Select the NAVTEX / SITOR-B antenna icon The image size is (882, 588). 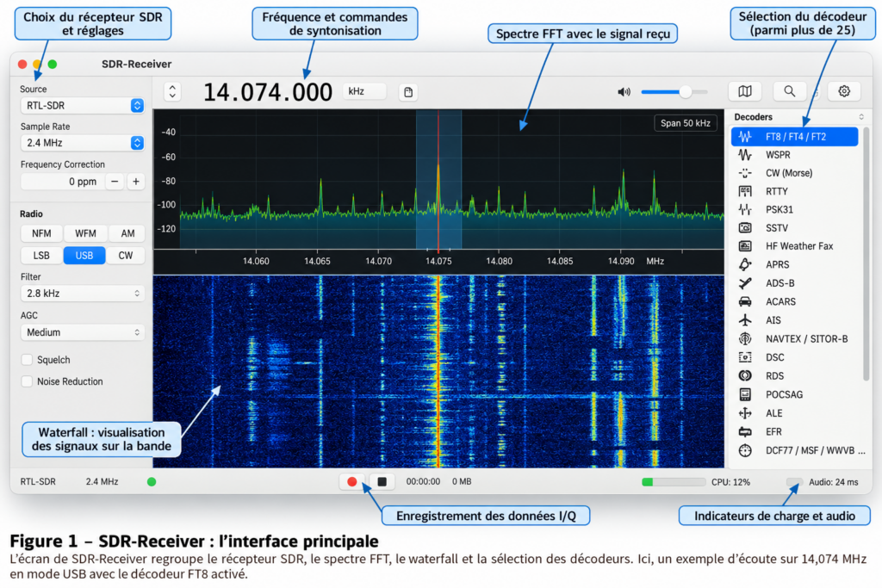click(745, 339)
